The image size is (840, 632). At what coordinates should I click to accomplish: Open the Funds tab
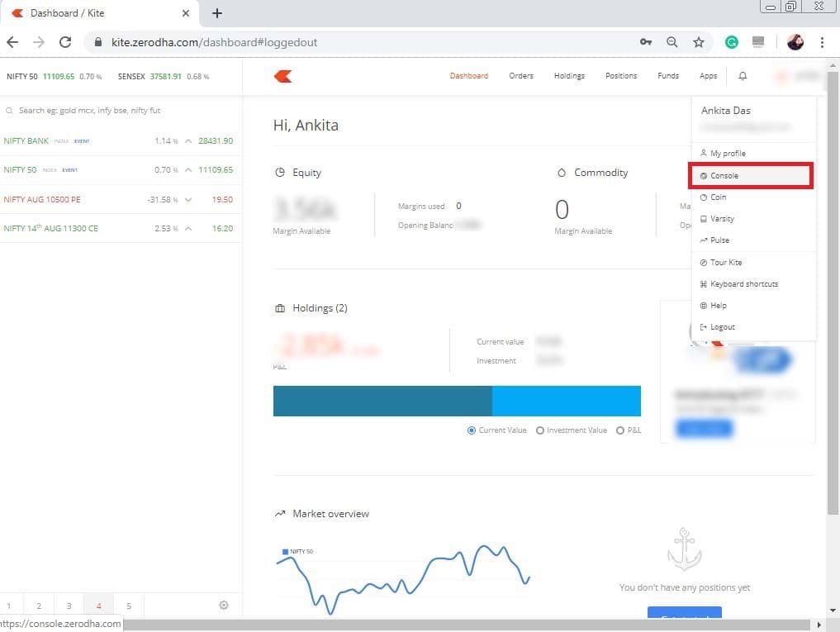[x=668, y=76]
